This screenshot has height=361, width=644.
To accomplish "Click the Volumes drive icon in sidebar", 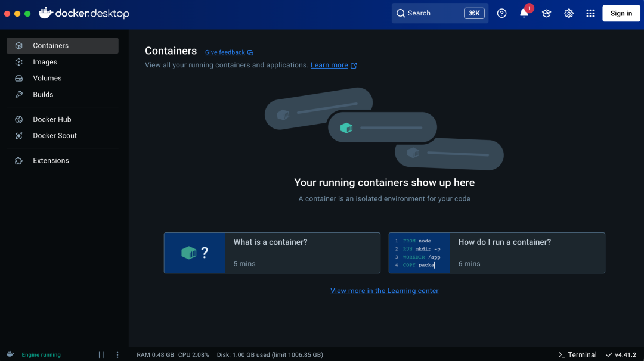I will [19, 79].
